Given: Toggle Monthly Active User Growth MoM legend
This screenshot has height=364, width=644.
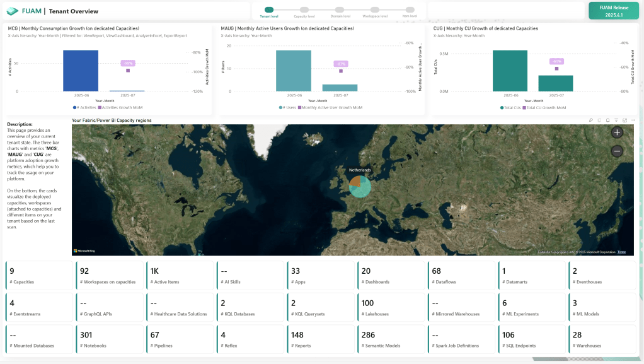Looking at the screenshot, I should point(330,108).
